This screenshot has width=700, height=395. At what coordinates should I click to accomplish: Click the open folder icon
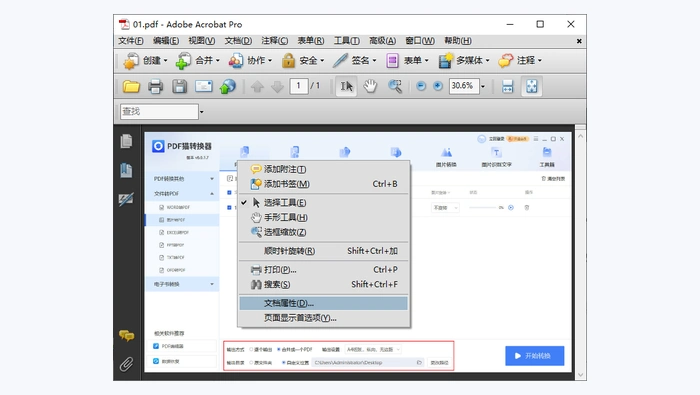tap(131, 86)
